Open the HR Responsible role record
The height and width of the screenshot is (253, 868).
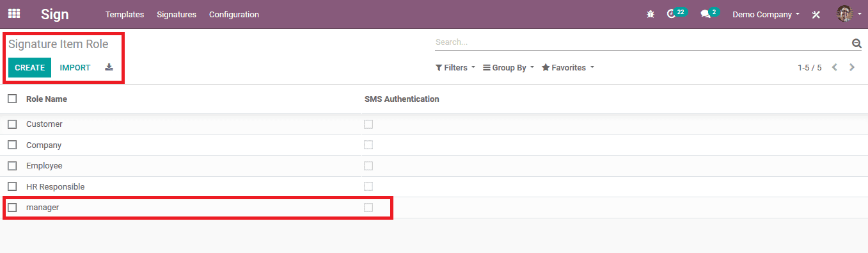[x=55, y=186]
